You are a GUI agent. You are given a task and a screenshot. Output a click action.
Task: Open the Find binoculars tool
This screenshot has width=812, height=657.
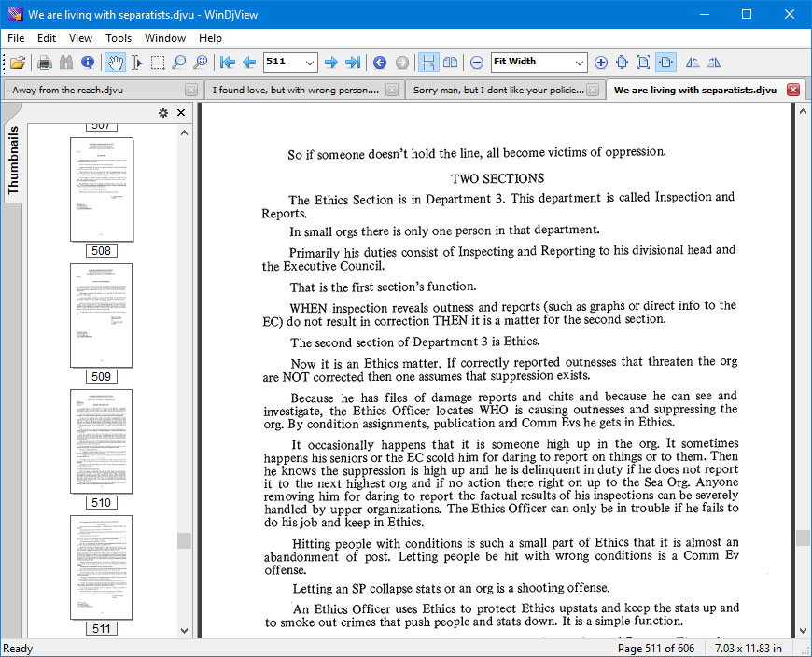[66, 63]
